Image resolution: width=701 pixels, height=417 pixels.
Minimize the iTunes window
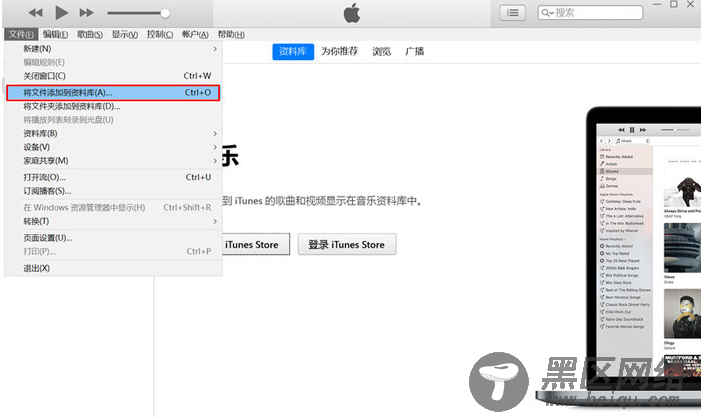click(x=657, y=4)
